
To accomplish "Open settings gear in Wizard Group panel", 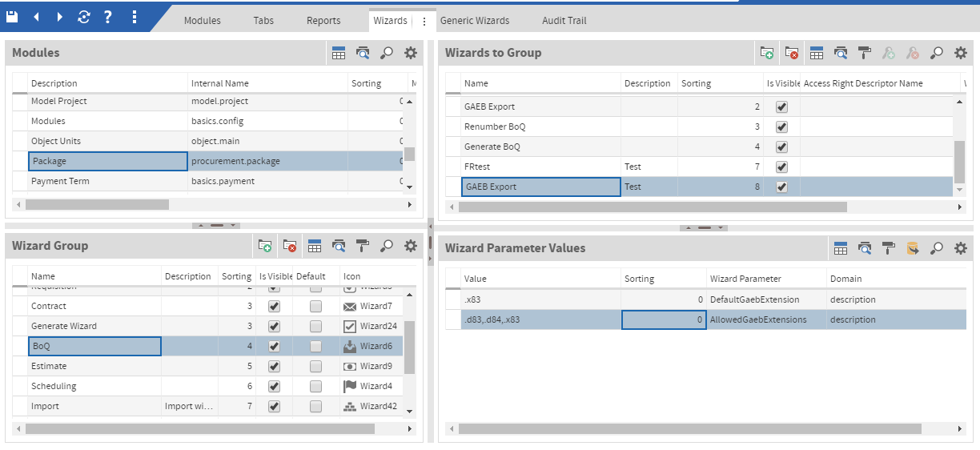I will pyautogui.click(x=411, y=246).
